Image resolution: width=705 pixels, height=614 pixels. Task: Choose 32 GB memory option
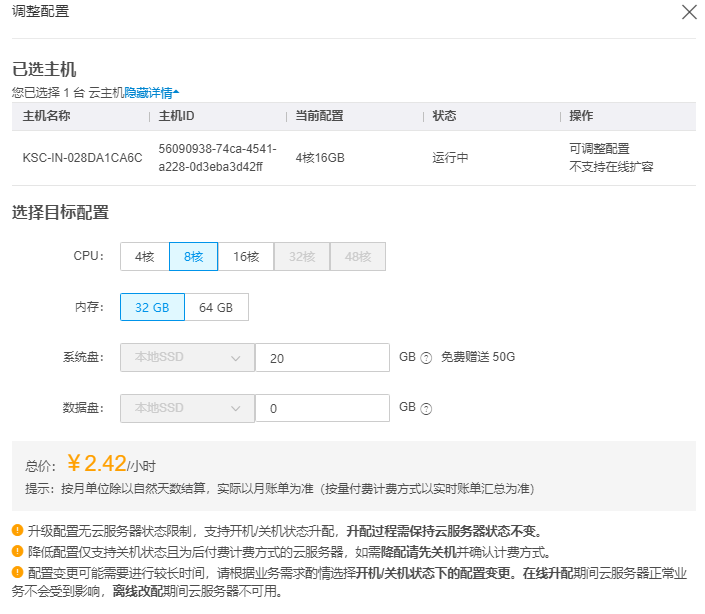pos(152,308)
